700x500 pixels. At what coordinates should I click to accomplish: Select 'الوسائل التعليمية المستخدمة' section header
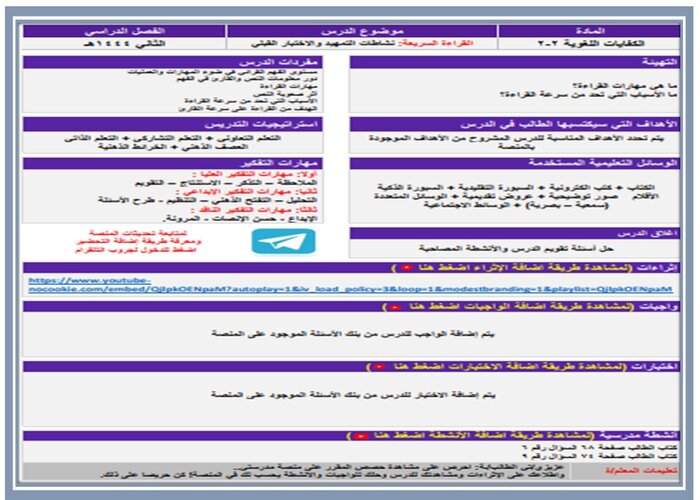(x=514, y=163)
